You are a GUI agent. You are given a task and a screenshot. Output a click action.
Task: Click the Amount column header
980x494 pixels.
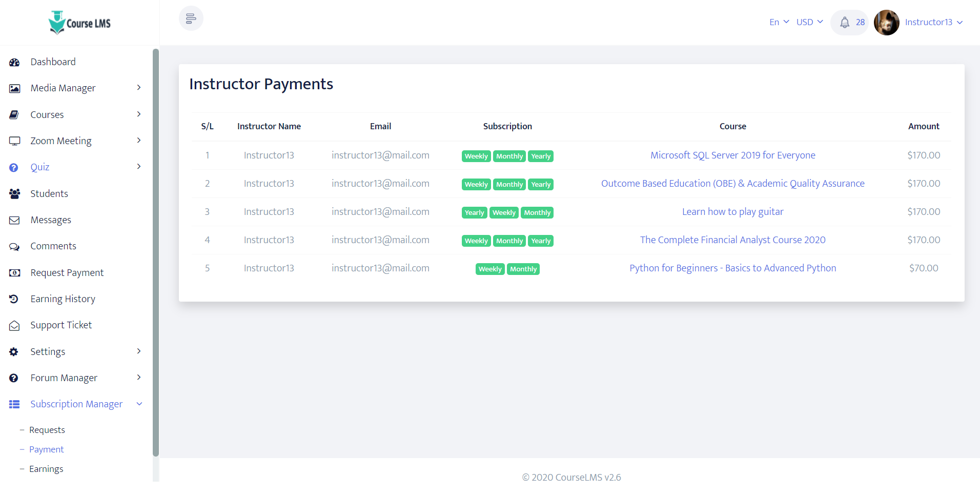click(924, 126)
